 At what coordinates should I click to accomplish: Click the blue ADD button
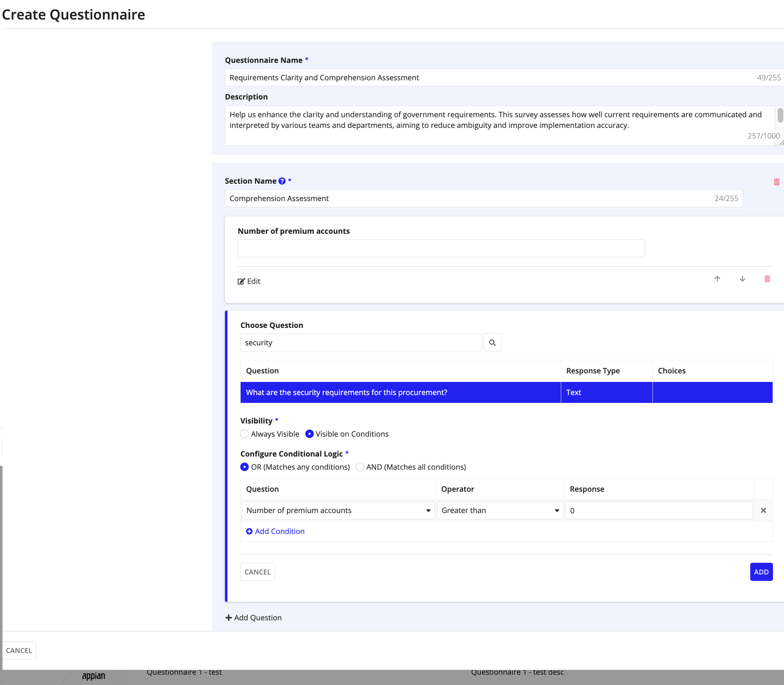click(x=761, y=572)
